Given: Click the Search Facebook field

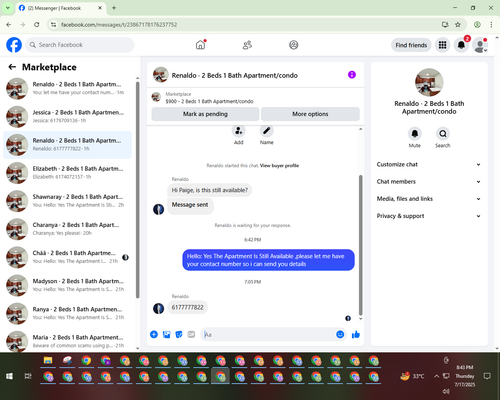Looking at the screenshot, I should [80, 45].
